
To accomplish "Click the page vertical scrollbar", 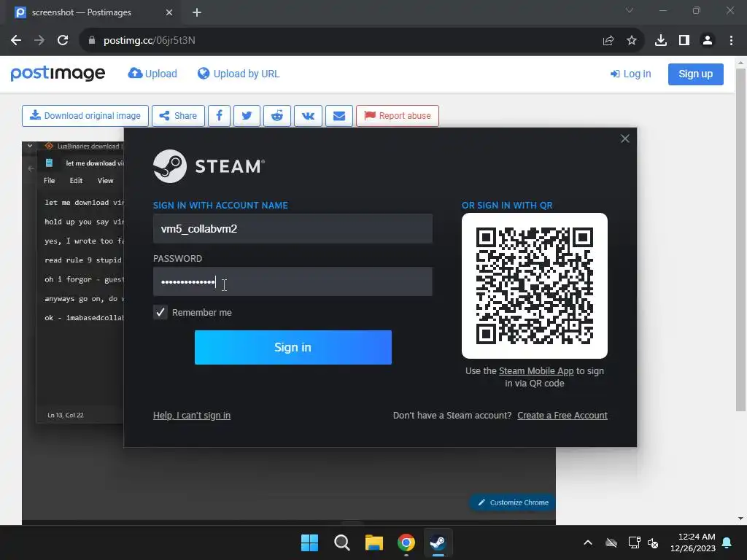I will [x=740, y=240].
